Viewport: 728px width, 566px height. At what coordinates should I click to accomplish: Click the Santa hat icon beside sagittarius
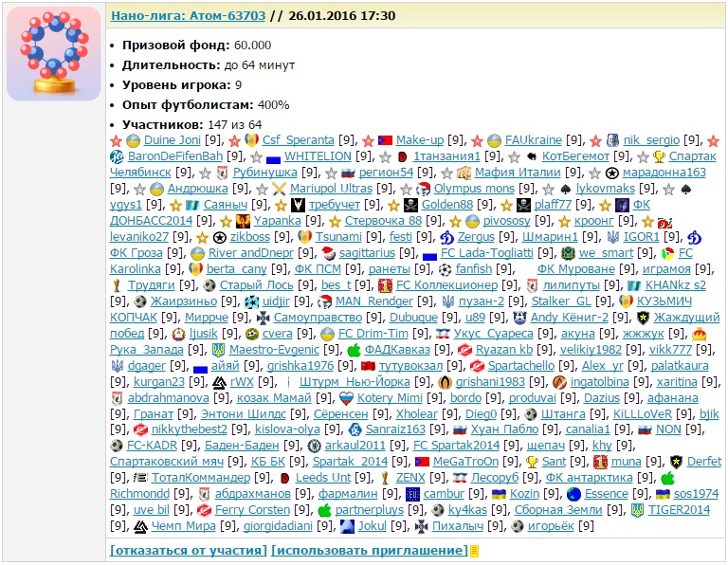pos(329,253)
